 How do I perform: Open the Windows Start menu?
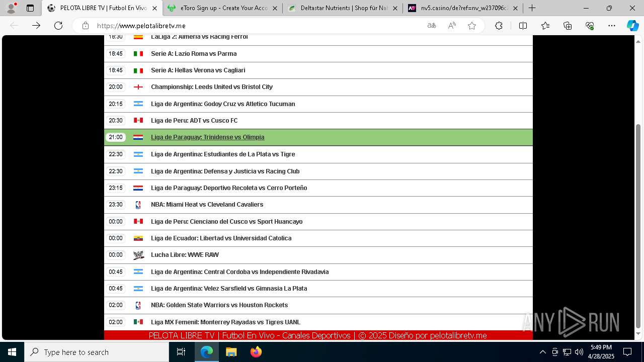coord(12,352)
